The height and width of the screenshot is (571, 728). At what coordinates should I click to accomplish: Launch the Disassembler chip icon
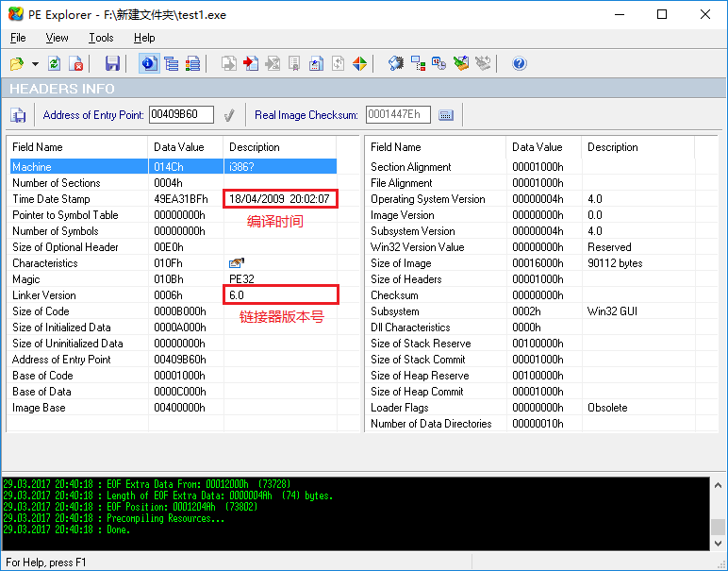[396, 63]
